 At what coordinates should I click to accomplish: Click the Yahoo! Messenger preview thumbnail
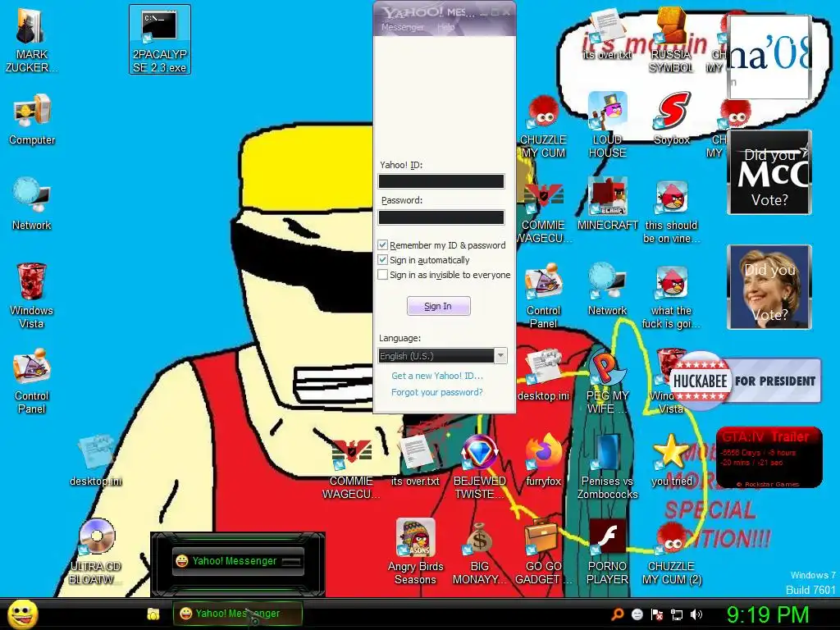pos(238,561)
